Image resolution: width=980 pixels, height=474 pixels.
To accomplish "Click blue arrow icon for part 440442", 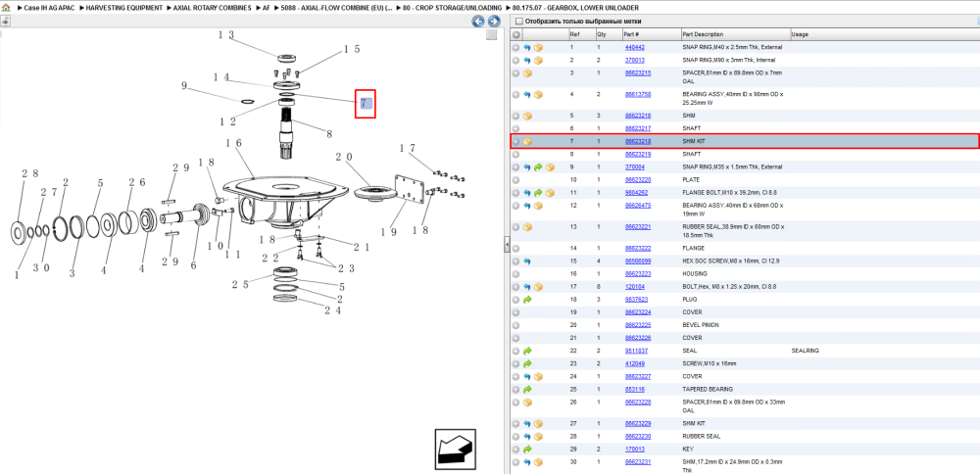I will [x=527, y=47].
